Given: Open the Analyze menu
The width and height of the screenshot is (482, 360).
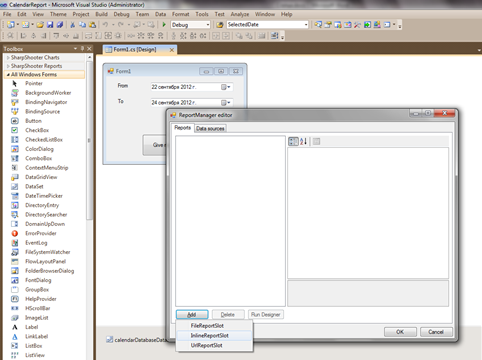Looking at the screenshot, I should 240,14.
